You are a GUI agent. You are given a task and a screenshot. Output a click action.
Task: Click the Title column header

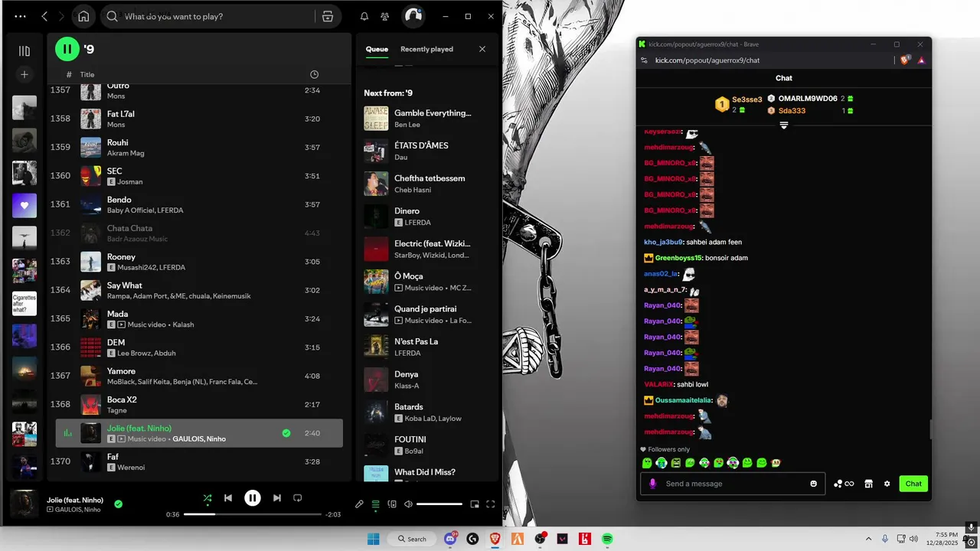coord(87,74)
